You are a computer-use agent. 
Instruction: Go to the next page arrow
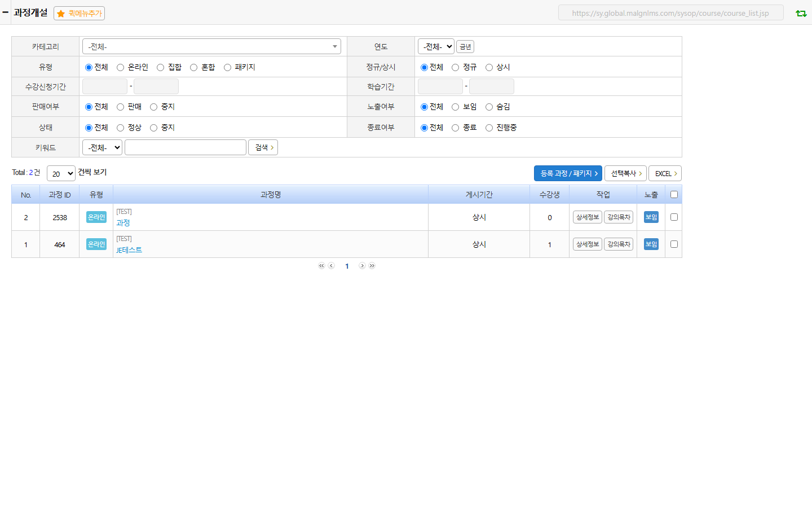[x=362, y=266]
